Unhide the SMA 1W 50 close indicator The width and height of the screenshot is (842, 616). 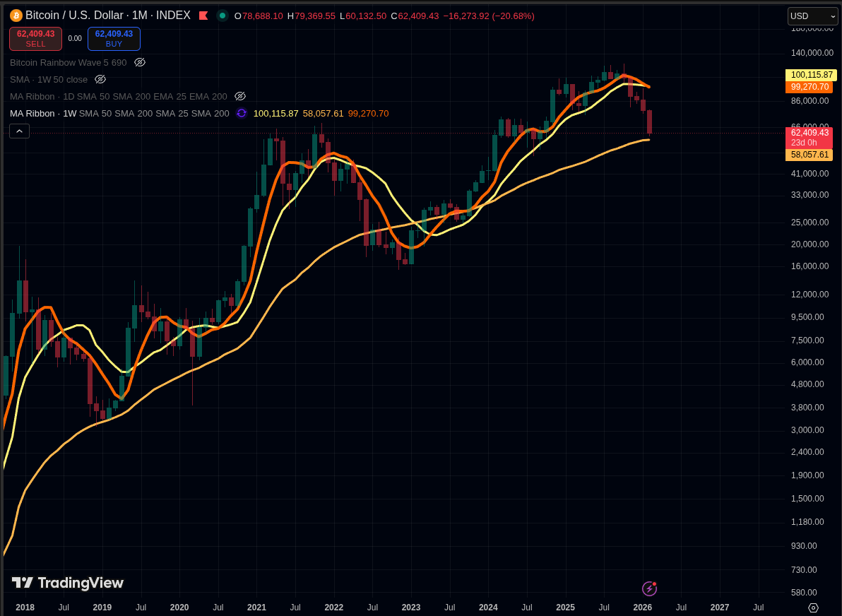tap(100, 79)
